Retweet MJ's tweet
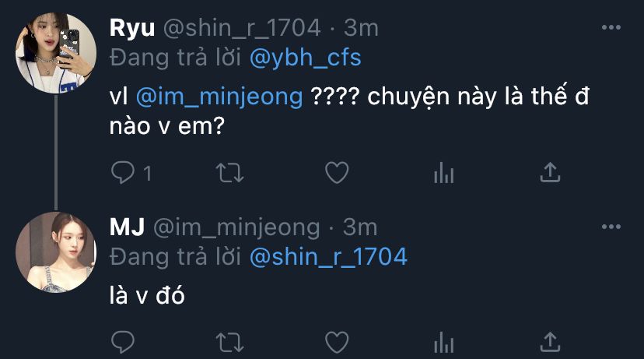Screen dimensions: 644x359 (x=229, y=341)
